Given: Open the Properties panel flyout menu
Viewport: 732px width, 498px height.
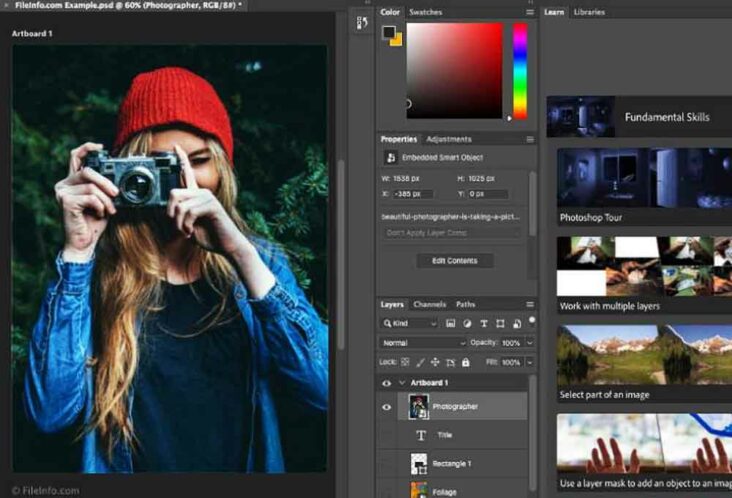Looking at the screenshot, I should [530, 139].
